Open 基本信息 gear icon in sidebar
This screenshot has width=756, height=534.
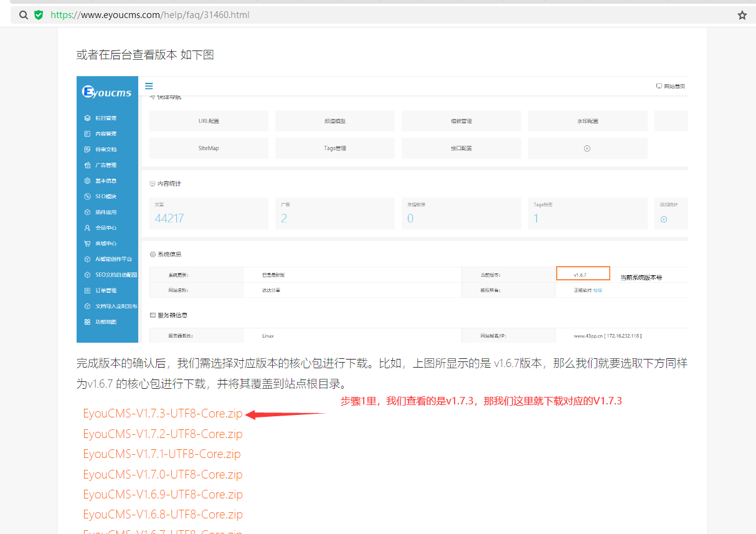click(x=88, y=181)
